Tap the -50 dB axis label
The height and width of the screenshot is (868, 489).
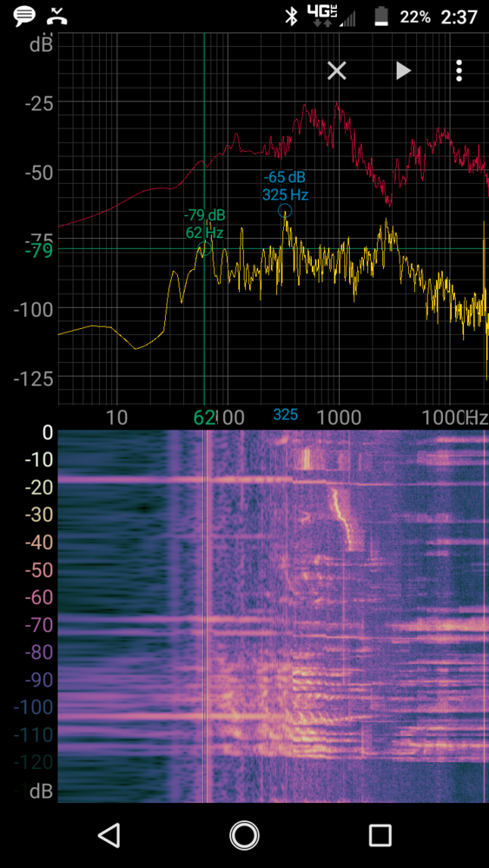[39, 173]
